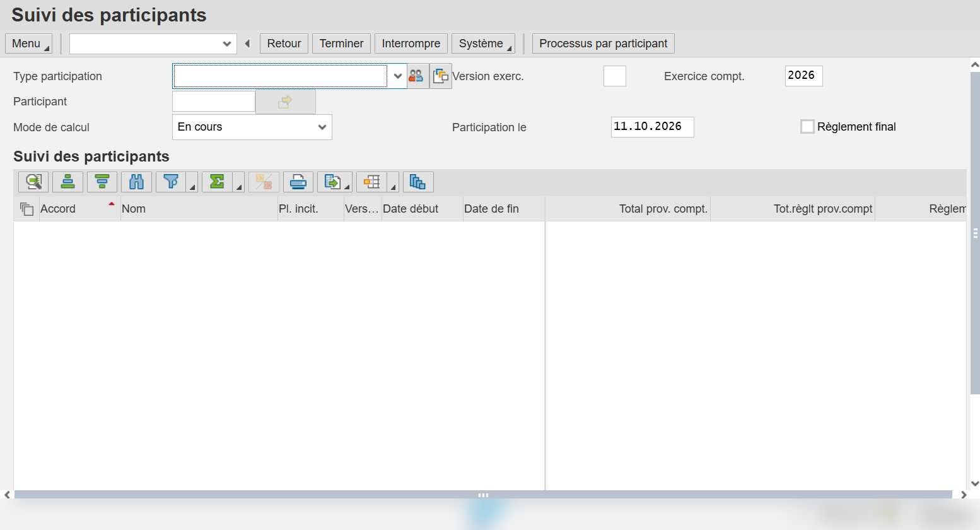Click the left triangle icon beside command field
This screenshot has width=980, height=530.
[x=247, y=44]
